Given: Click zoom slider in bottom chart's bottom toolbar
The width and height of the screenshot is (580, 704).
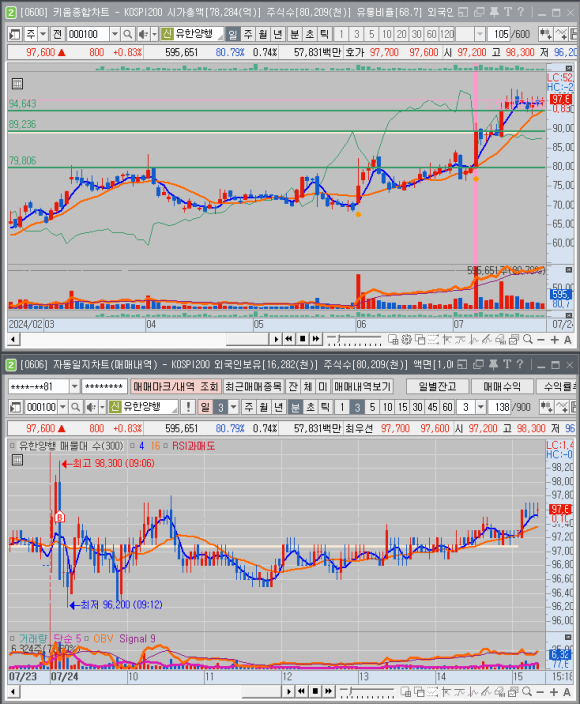Looking at the screenshot, I should [366, 692].
